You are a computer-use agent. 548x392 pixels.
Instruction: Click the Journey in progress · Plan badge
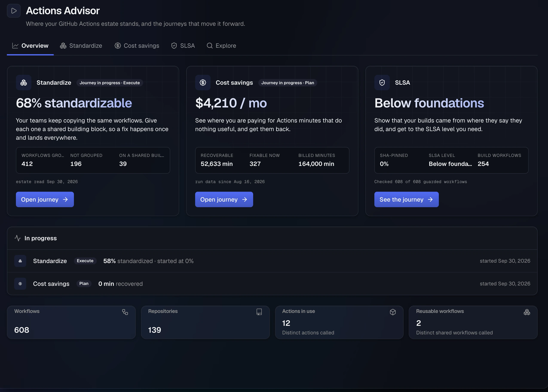tap(288, 83)
